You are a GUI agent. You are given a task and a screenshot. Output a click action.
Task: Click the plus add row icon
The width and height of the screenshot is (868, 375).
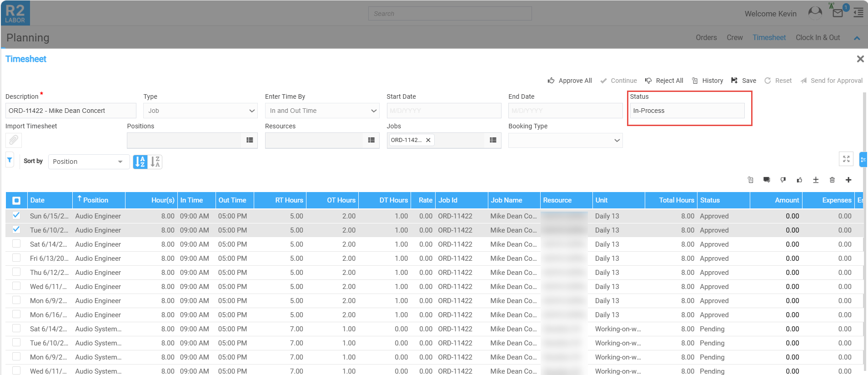click(848, 180)
